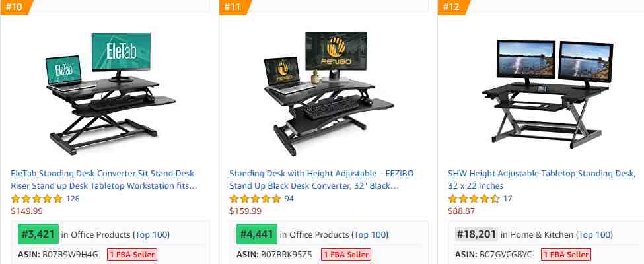Click the EleTab product's star rating
644x264 pixels.
[x=36, y=199]
